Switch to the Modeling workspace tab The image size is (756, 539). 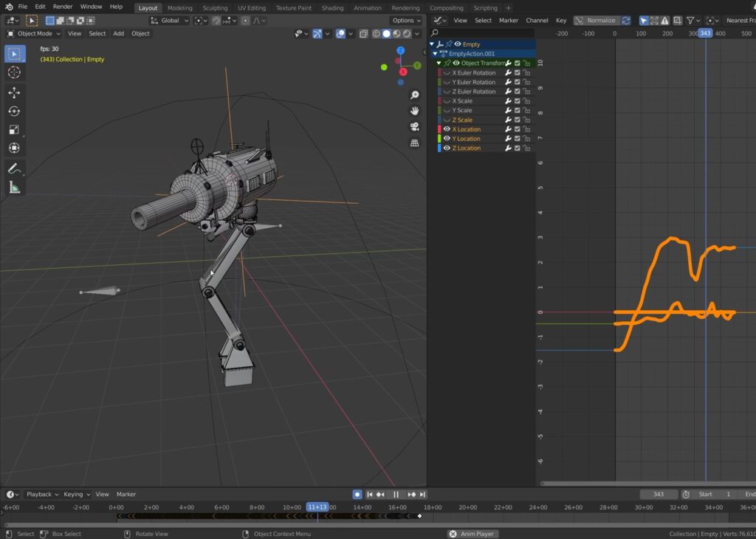(180, 7)
